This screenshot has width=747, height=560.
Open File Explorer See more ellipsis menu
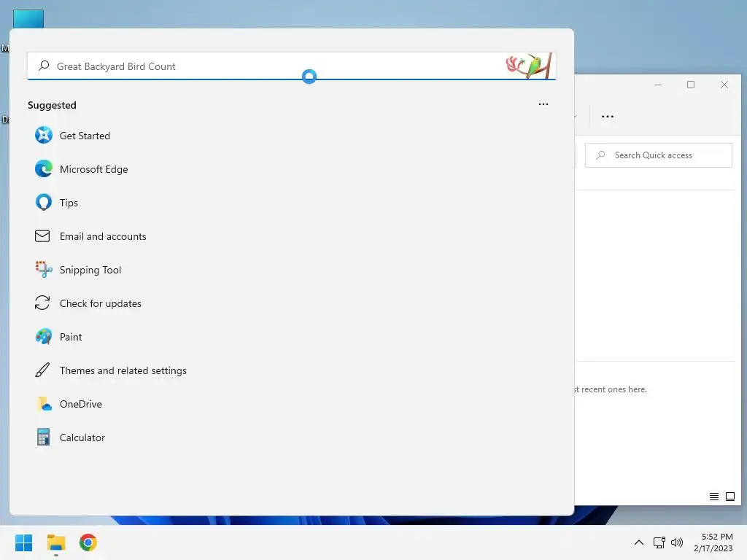point(608,116)
